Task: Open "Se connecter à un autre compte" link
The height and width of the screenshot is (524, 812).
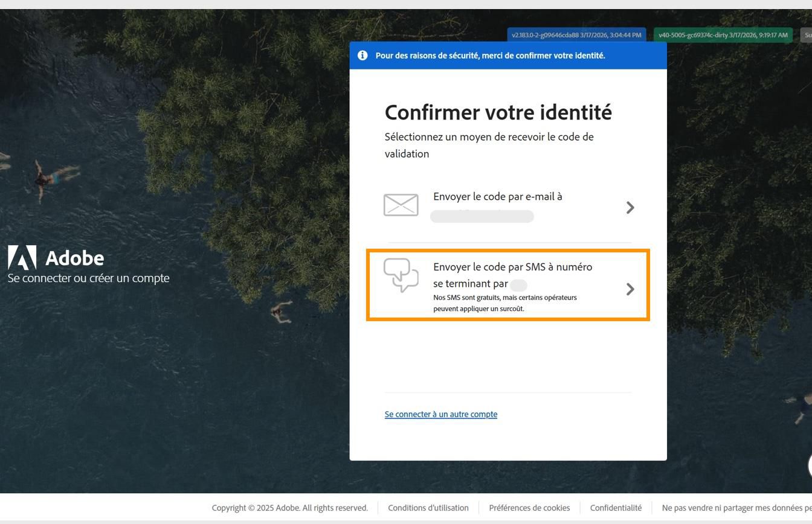Action: [x=441, y=414]
